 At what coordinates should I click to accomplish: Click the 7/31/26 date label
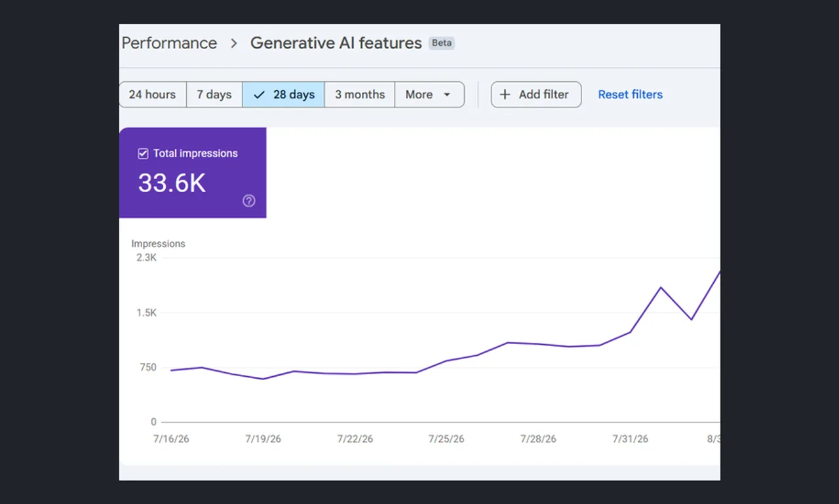point(631,439)
